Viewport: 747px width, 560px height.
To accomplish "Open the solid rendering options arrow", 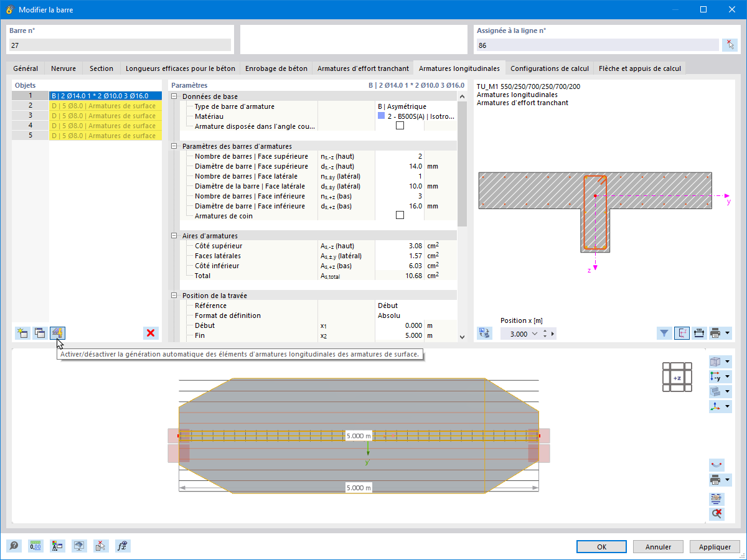I will point(728,391).
